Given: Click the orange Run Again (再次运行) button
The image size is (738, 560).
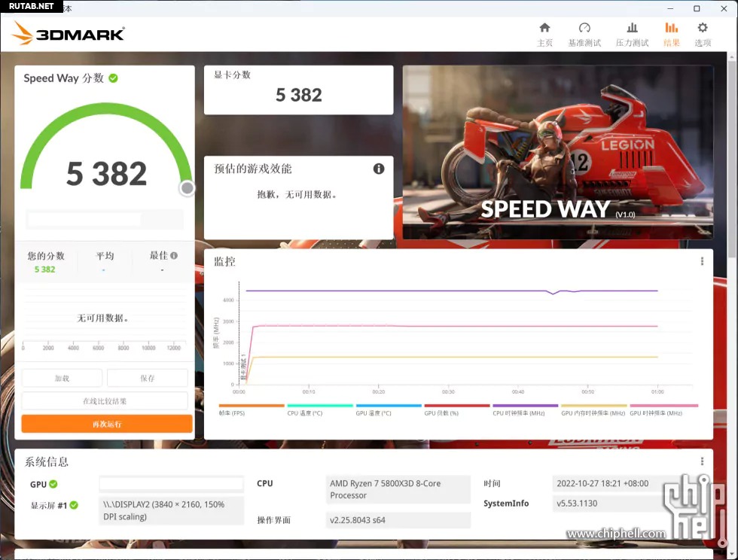Looking at the screenshot, I should point(106,424).
